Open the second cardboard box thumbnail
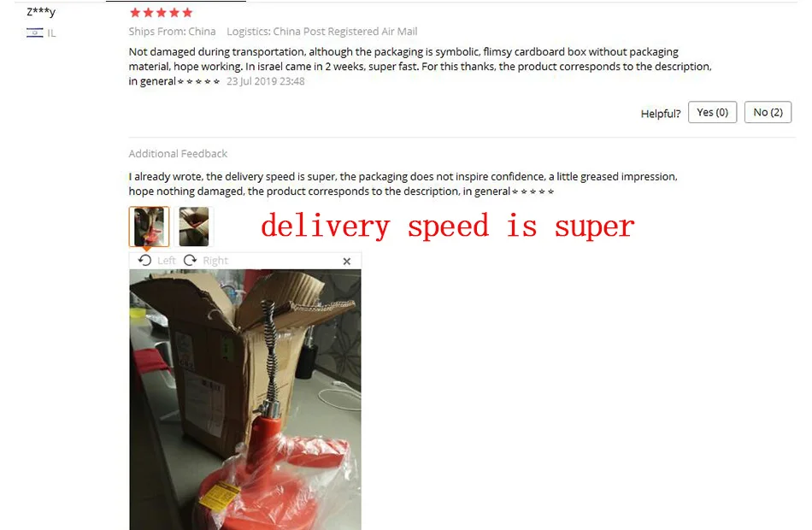The height and width of the screenshot is (530, 812). point(194,227)
